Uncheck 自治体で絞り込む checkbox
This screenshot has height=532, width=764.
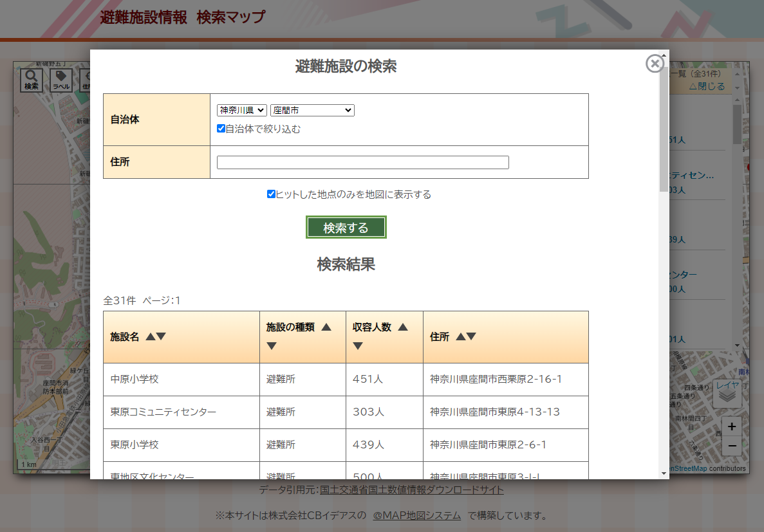click(x=221, y=129)
